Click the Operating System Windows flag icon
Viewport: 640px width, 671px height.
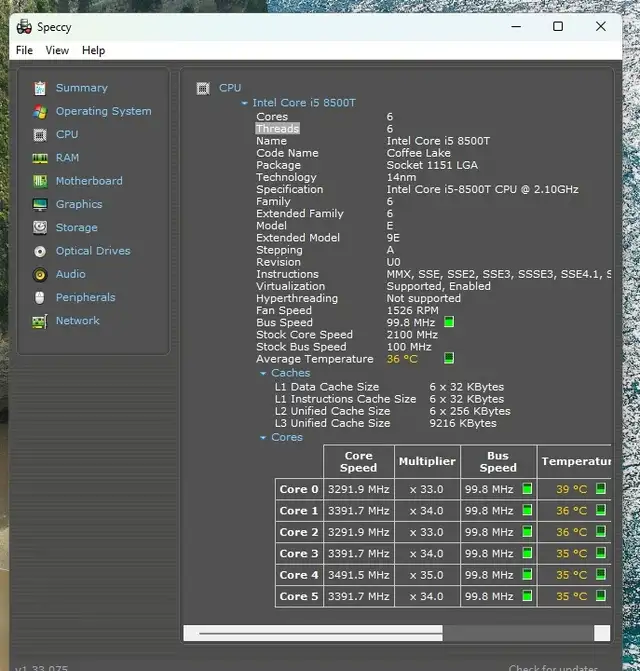click(40, 112)
